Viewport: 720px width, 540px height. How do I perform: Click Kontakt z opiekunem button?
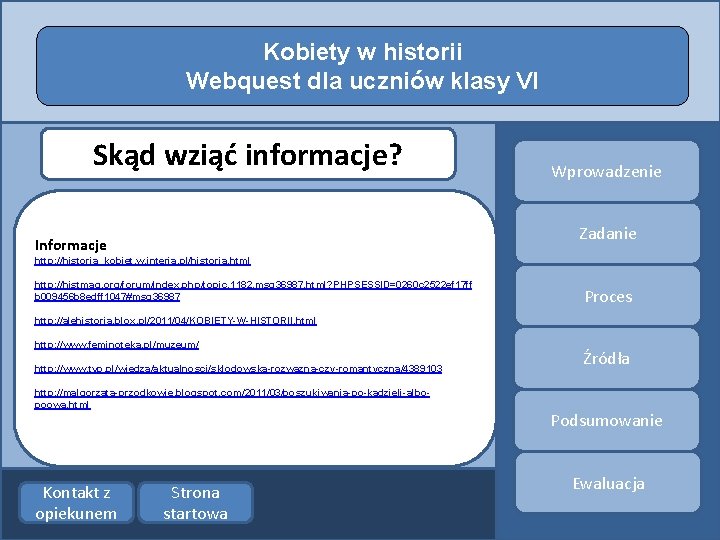[x=76, y=502]
